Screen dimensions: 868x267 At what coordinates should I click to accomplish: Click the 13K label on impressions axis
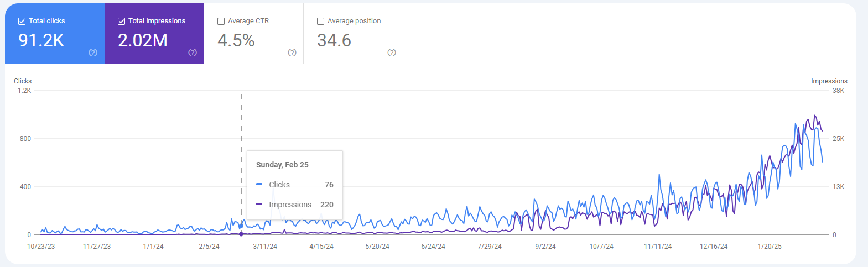point(839,187)
